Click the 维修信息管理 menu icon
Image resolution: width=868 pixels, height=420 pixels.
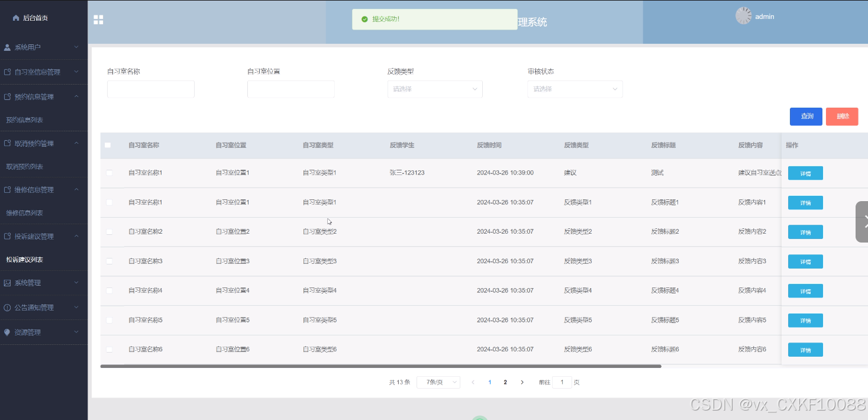point(8,190)
